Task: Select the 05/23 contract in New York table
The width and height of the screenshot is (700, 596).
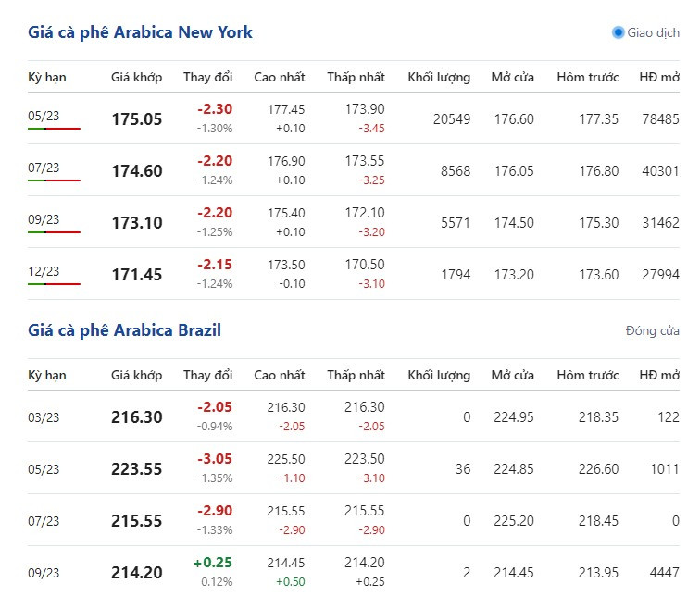Action: point(44,116)
